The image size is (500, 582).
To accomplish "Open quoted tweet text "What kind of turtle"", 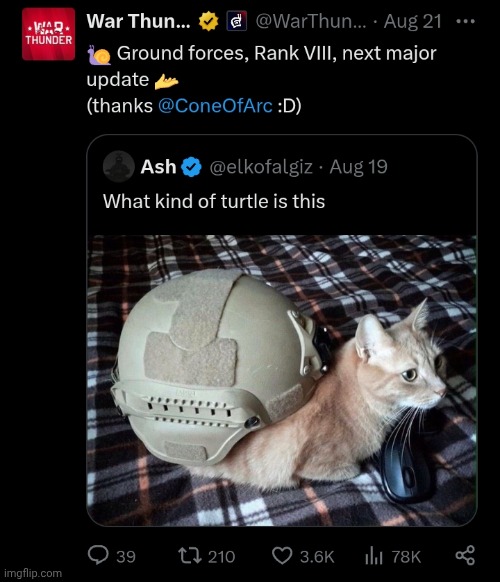I will [214, 201].
